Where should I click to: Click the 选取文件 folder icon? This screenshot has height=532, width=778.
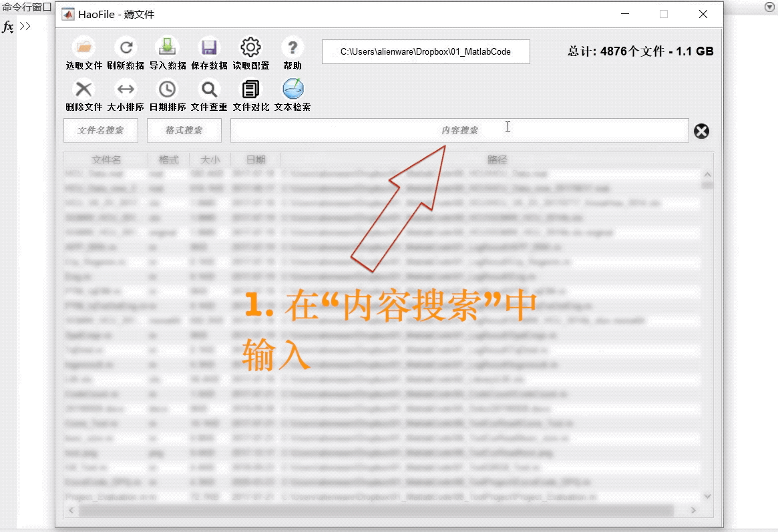[x=84, y=47]
